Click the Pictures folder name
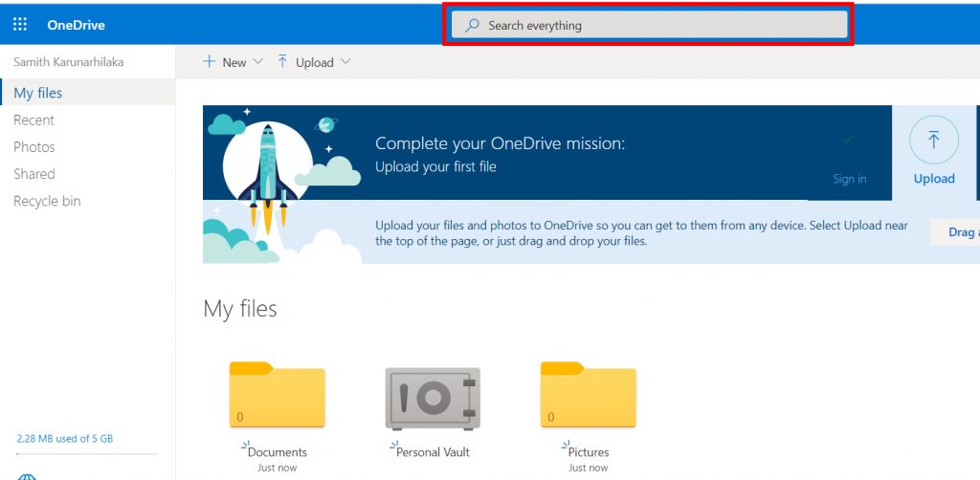This screenshot has height=480, width=980. [589, 452]
